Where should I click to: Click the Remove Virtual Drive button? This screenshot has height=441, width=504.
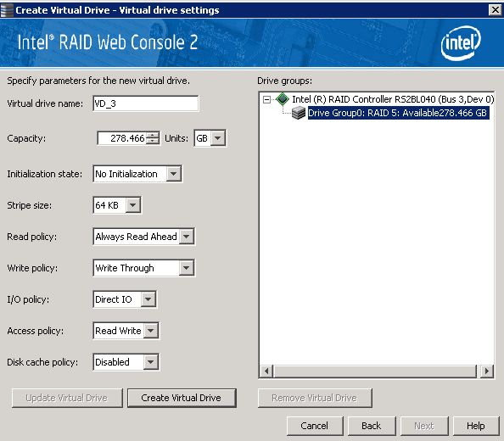[x=315, y=398]
